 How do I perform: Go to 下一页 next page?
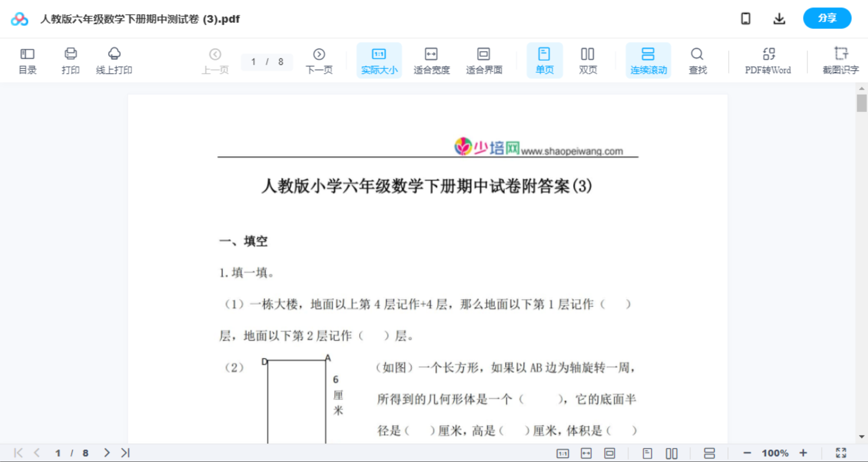319,60
